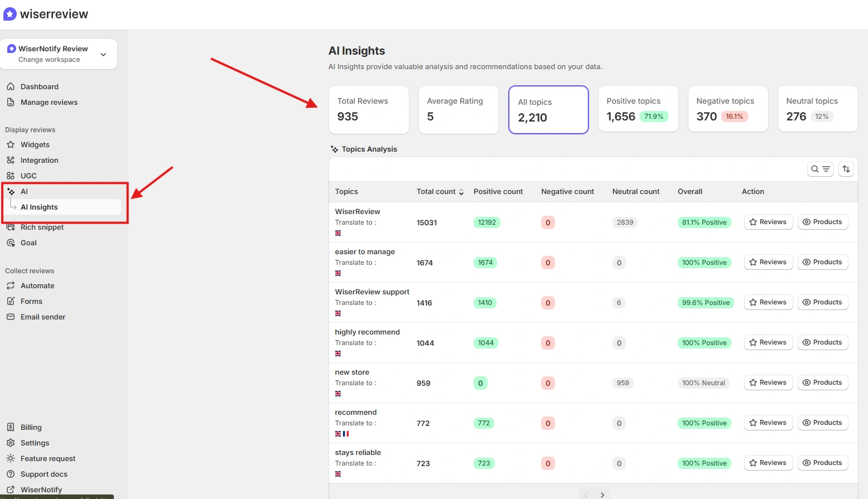This screenshot has height=499, width=868.
Task: Select the Automate option under Collect reviews
Action: click(x=37, y=285)
